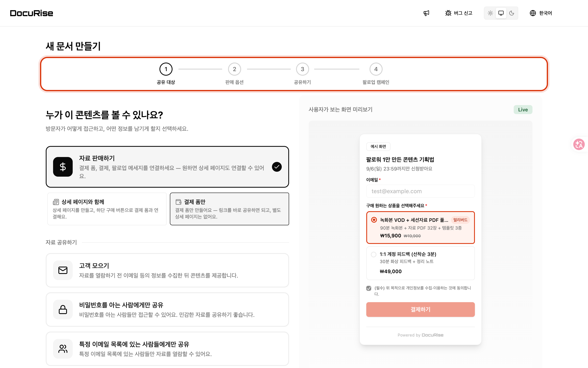Choose the 상세 페이지와 함께 option
Screen dimensions: 588x368
click(x=107, y=209)
